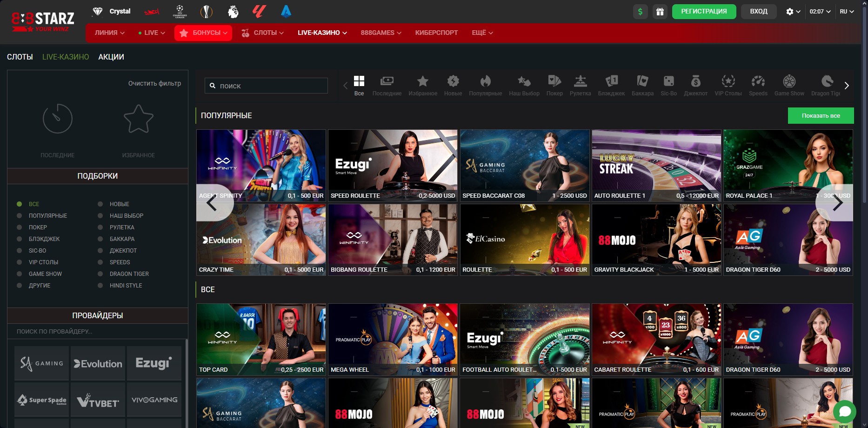Click the ВХОД login button

pos(759,12)
